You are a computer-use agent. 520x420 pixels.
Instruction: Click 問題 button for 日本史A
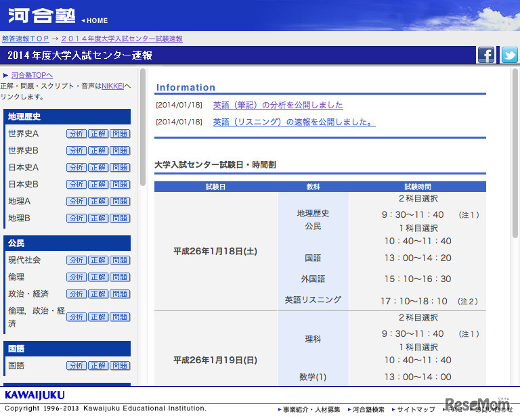point(120,167)
